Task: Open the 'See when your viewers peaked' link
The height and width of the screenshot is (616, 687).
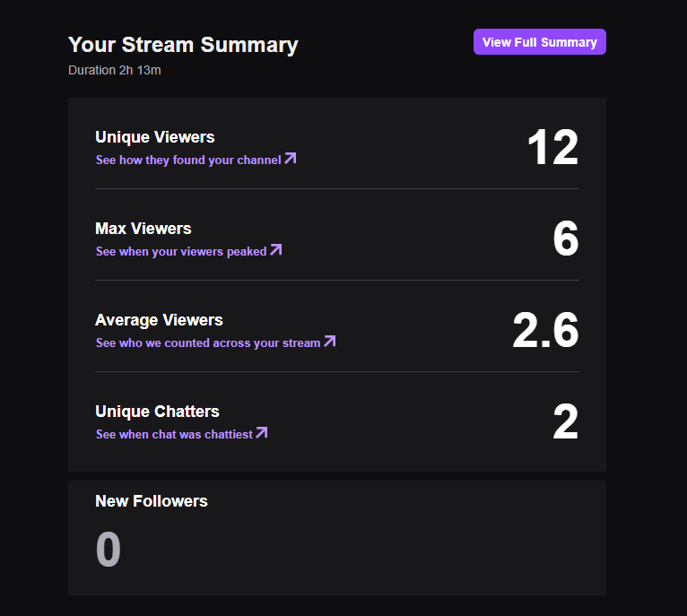Action: (189, 251)
